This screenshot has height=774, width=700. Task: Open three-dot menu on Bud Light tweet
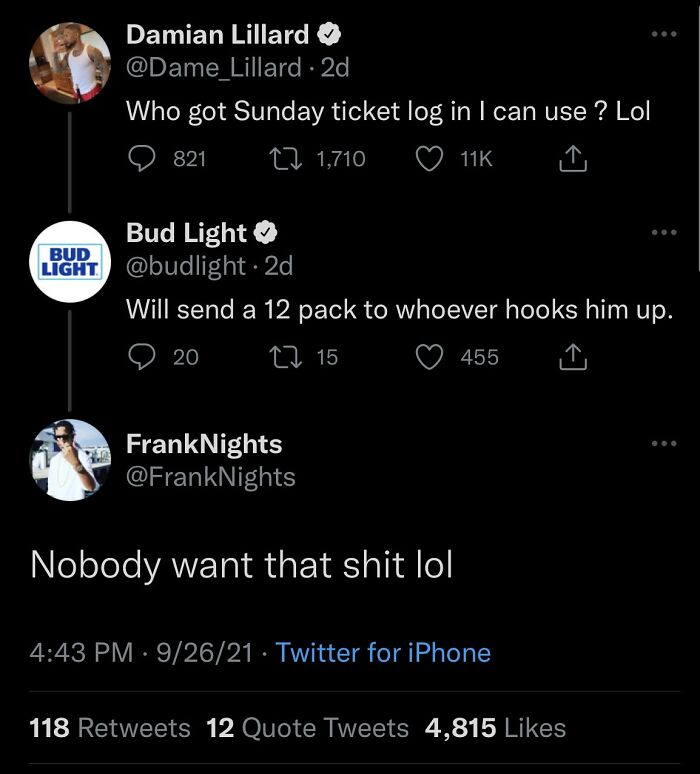(663, 233)
